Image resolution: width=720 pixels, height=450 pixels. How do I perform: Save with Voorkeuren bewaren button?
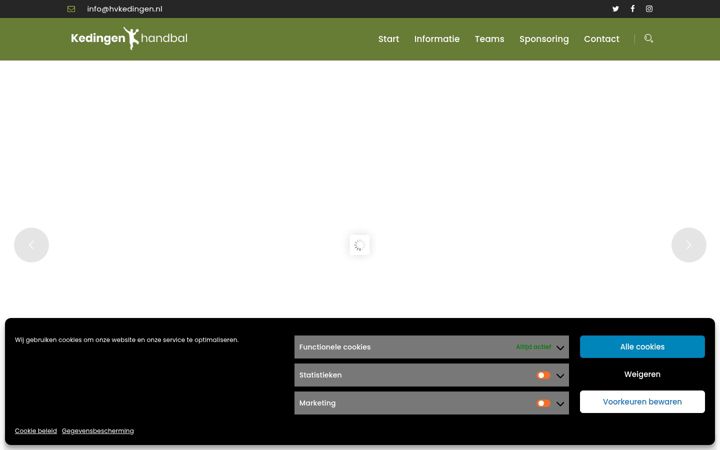click(x=642, y=402)
